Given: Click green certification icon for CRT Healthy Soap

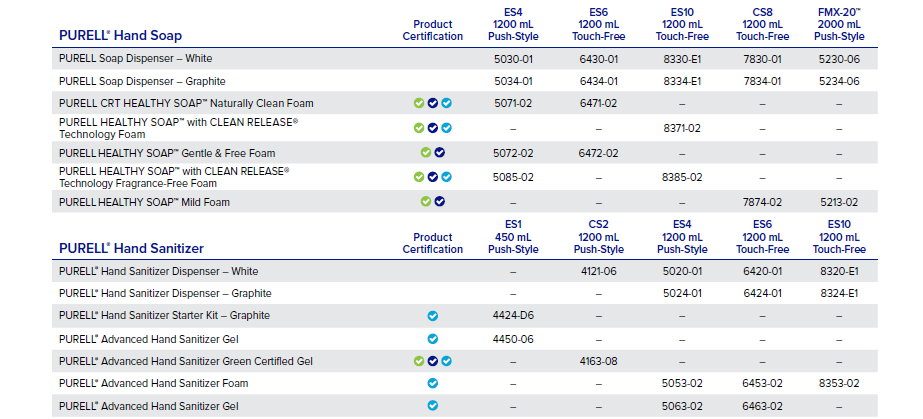Looking at the screenshot, I should (419, 103).
